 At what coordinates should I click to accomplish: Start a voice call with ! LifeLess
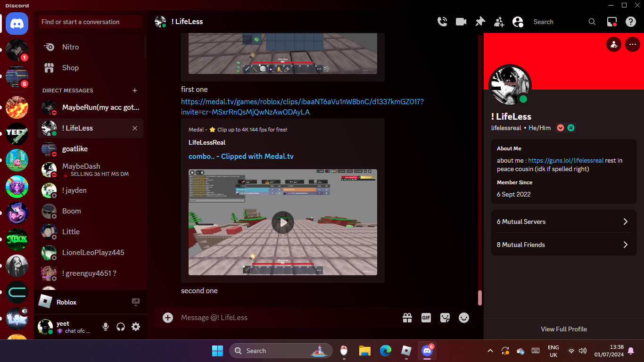[x=442, y=22]
